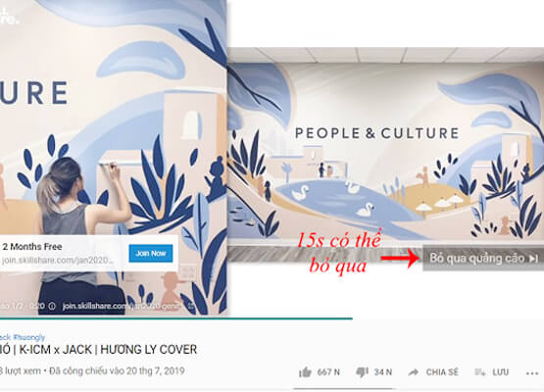
Task: Click the LƯU save label
Action: tap(501, 372)
